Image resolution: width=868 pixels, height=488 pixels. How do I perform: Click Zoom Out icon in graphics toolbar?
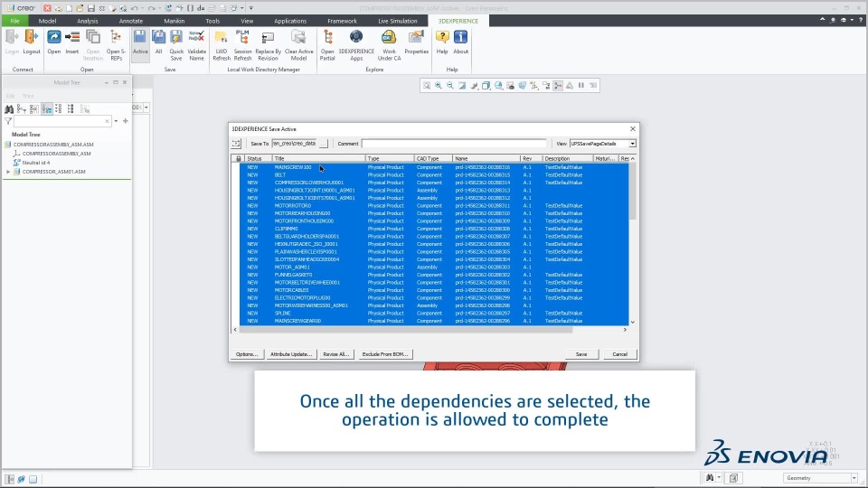pyautogui.click(x=450, y=85)
